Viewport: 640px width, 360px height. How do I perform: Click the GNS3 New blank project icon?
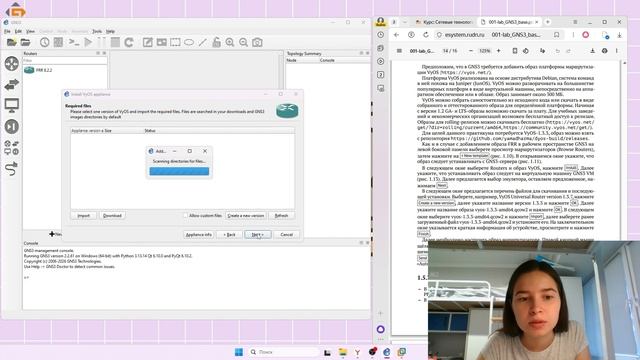pos(11,42)
